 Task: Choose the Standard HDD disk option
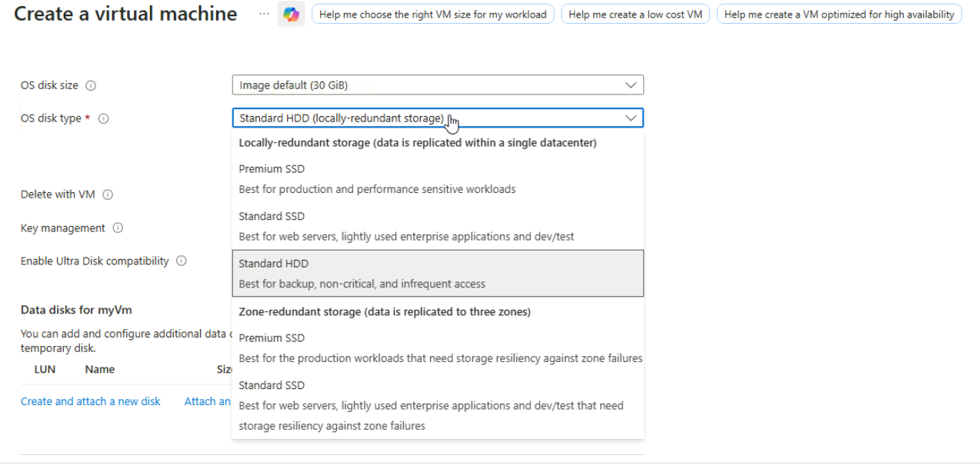click(438, 274)
